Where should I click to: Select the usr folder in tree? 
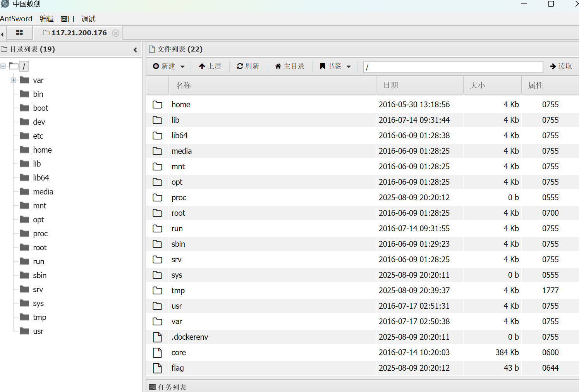[x=38, y=331]
